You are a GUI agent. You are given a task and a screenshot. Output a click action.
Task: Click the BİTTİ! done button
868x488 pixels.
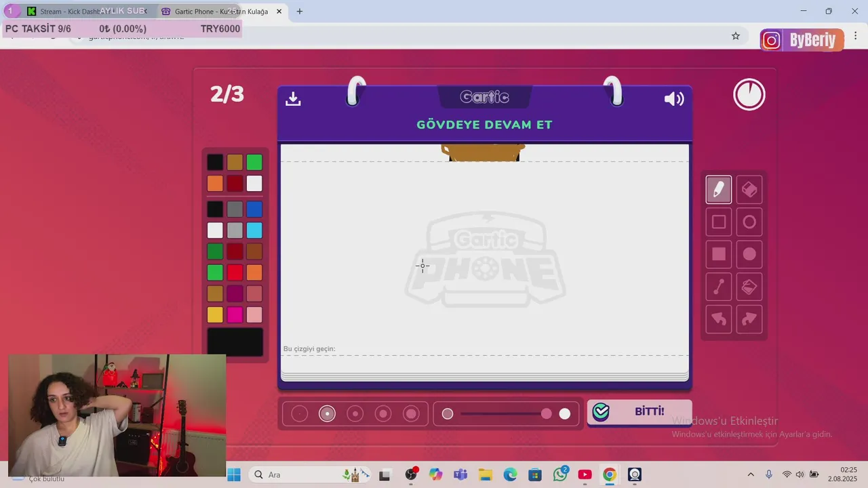pos(639,411)
